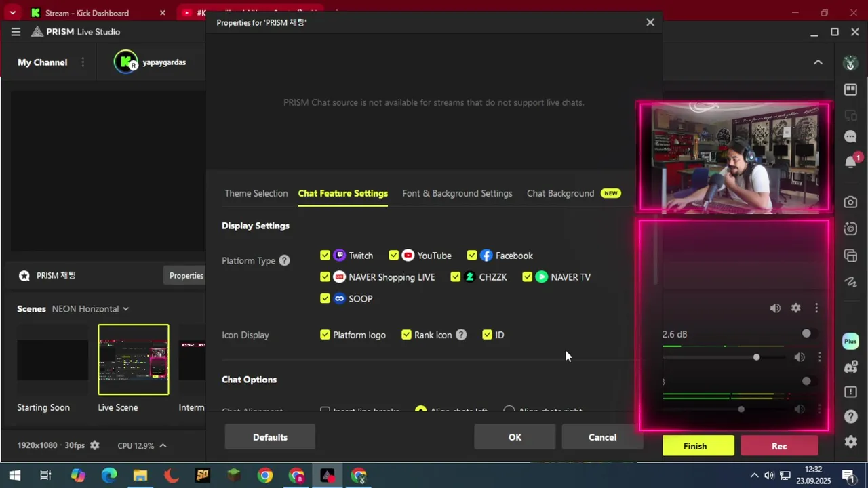Screen dimensions: 868x488
Task: Open browser tab list dropdown arrow
Action: 12,13
